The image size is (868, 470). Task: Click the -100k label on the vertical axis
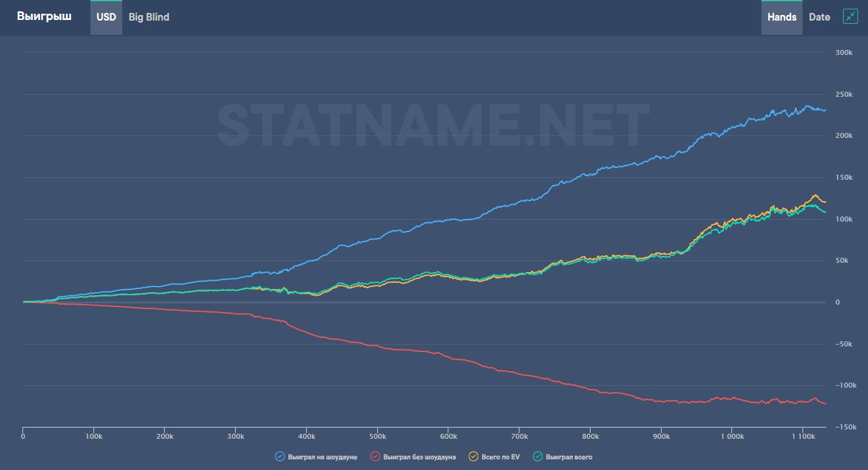842,386
